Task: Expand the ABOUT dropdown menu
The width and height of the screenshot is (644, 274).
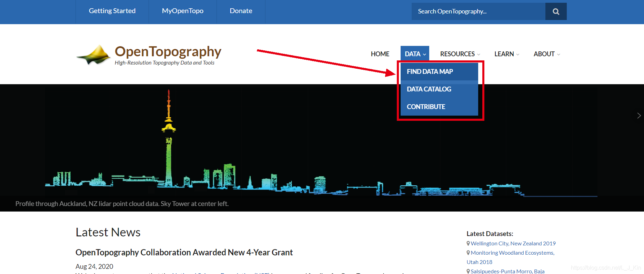Action: (x=546, y=54)
